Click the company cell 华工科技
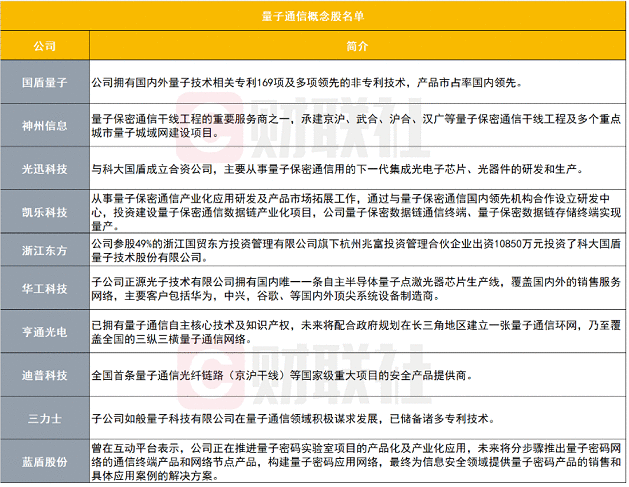Image resolution: width=629 pixels, height=487 pixels. (x=45, y=289)
